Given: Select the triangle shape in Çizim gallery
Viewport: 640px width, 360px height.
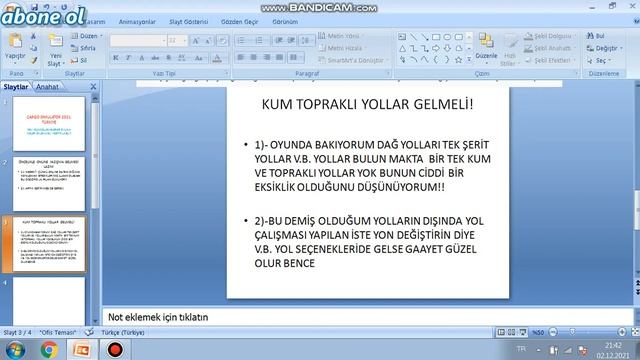Looking at the screenshot, I should [402, 49].
